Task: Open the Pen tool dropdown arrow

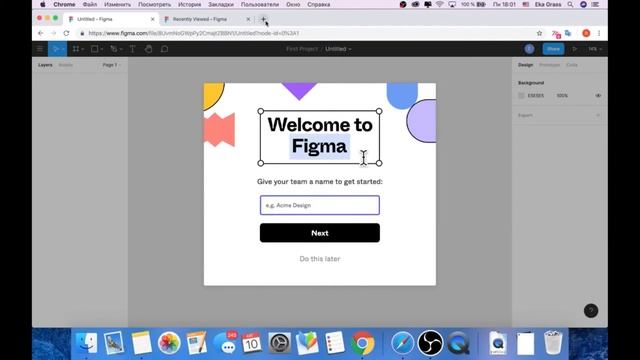Action: click(121, 49)
